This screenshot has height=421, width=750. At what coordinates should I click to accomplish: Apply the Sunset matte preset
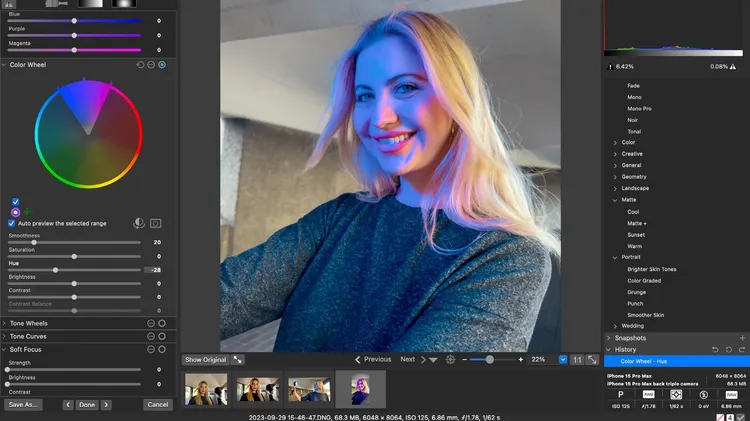[636, 235]
